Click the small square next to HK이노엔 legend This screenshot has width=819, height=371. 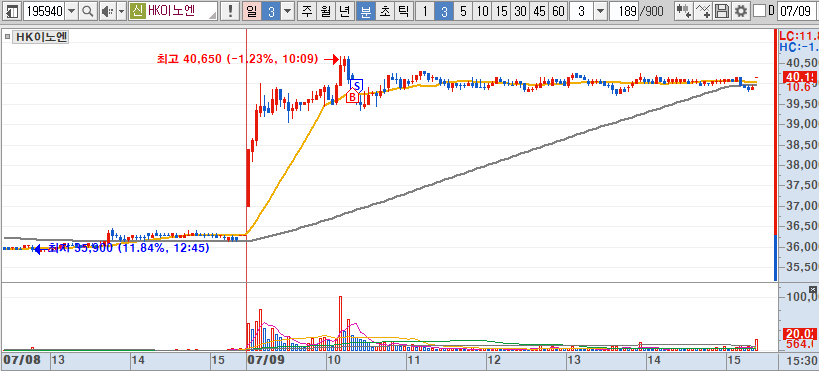pyautogui.click(x=7, y=37)
